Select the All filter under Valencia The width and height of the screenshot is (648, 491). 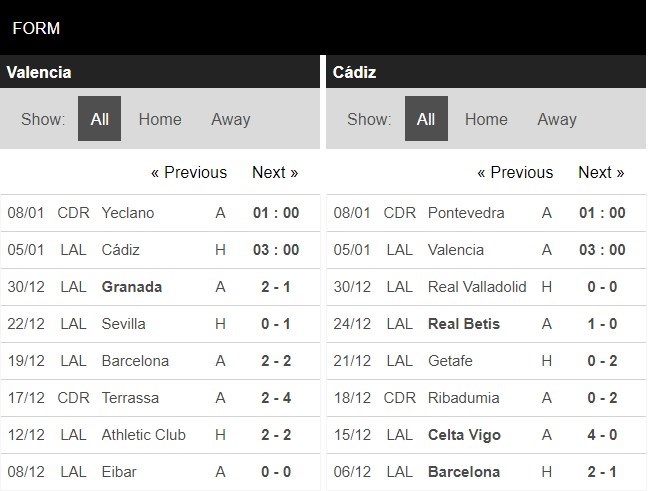pos(99,119)
